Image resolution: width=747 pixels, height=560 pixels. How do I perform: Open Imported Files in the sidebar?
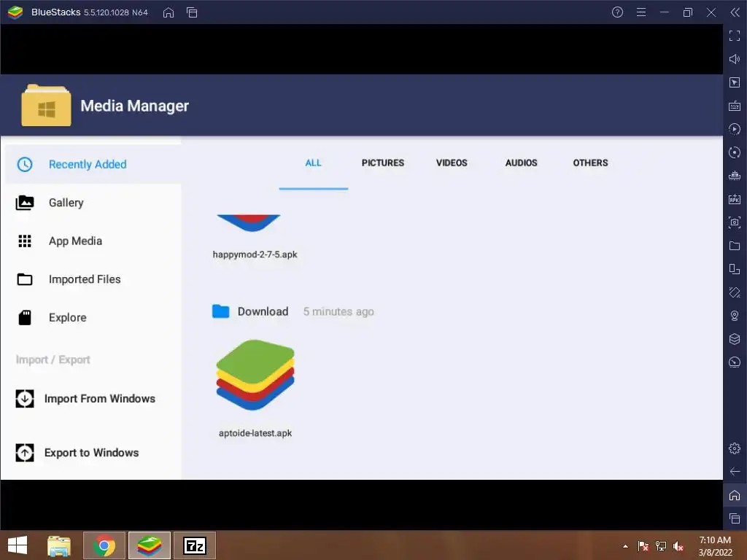(93, 279)
